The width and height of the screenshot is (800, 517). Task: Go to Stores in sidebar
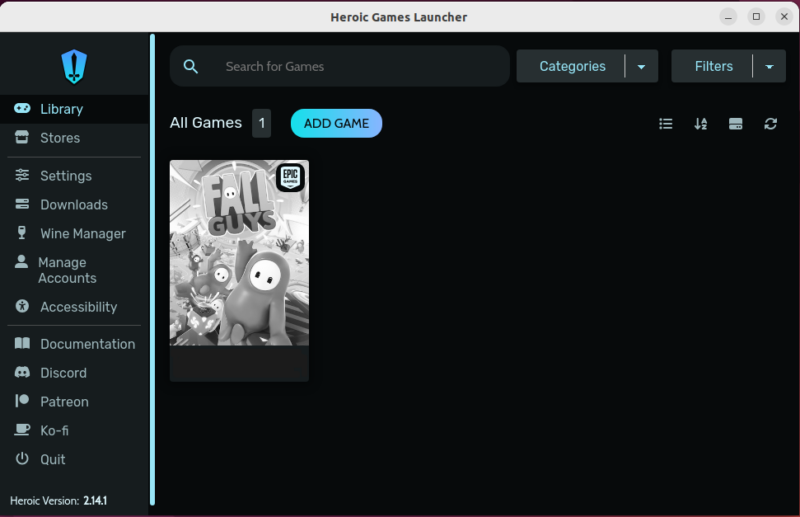[x=74, y=138]
